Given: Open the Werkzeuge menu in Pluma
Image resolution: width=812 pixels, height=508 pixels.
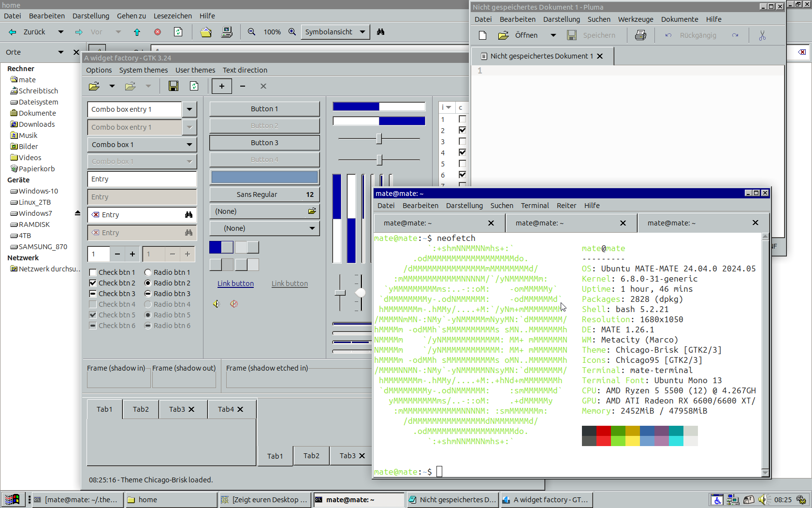Looking at the screenshot, I should (x=636, y=19).
